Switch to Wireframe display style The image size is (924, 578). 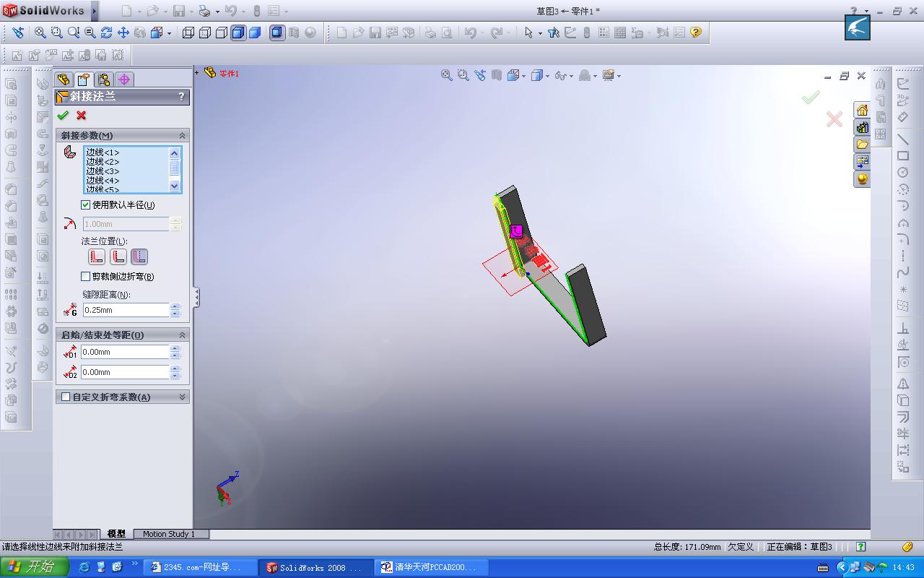pos(188,33)
